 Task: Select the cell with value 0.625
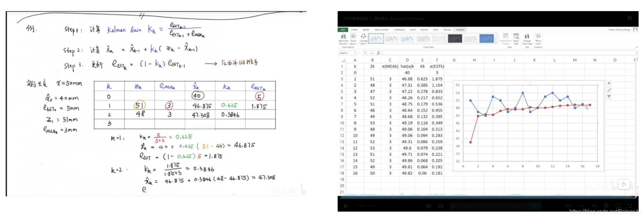422,79
